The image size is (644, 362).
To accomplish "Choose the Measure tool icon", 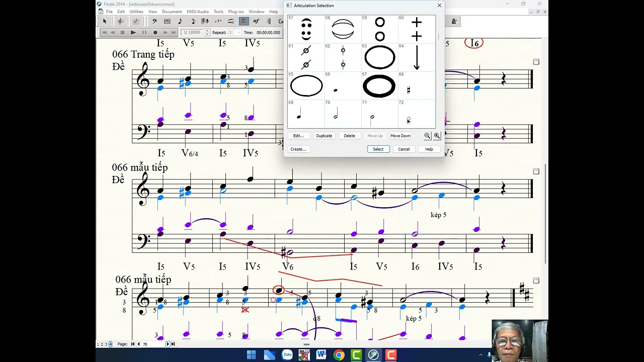I will (x=167, y=21).
